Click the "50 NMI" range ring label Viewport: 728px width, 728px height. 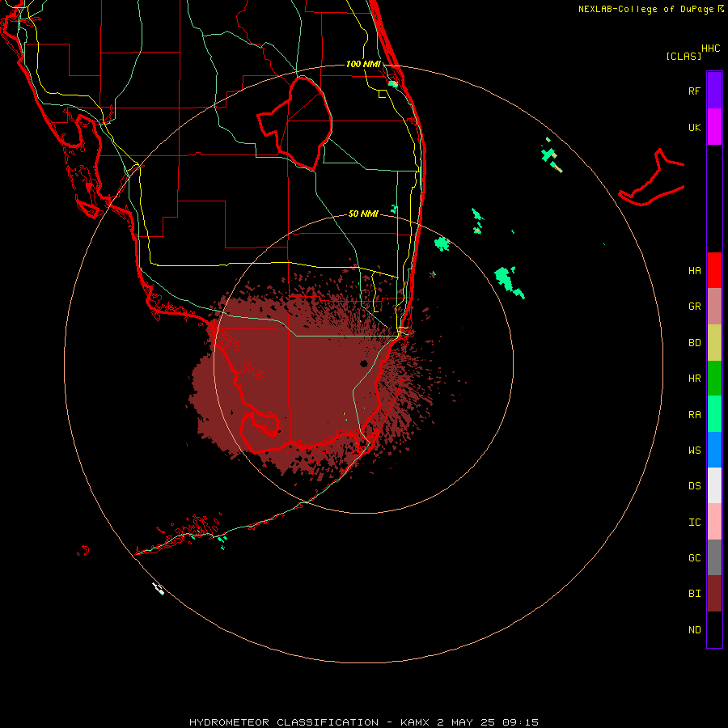(363, 214)
